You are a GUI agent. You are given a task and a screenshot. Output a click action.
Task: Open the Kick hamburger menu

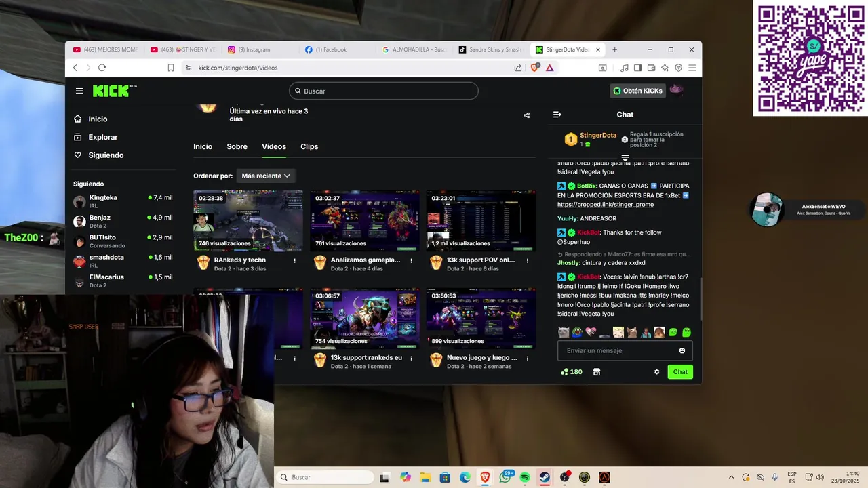79,91
